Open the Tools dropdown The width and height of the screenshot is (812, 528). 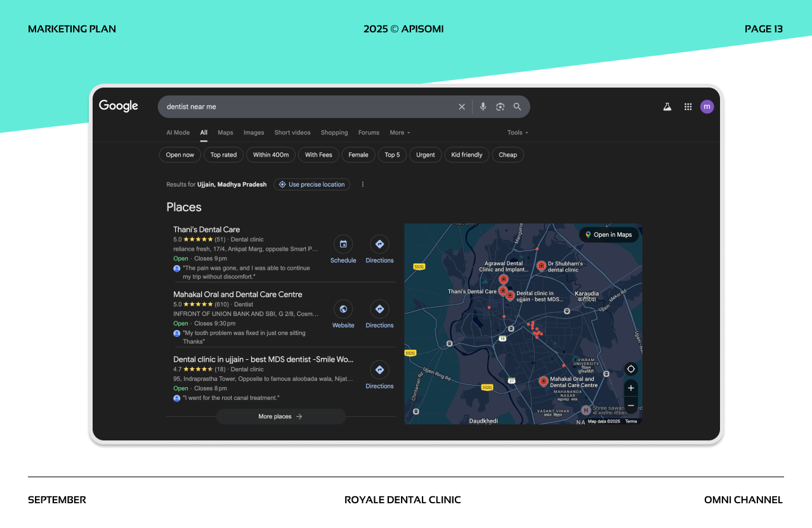click(x=517, y=133)
